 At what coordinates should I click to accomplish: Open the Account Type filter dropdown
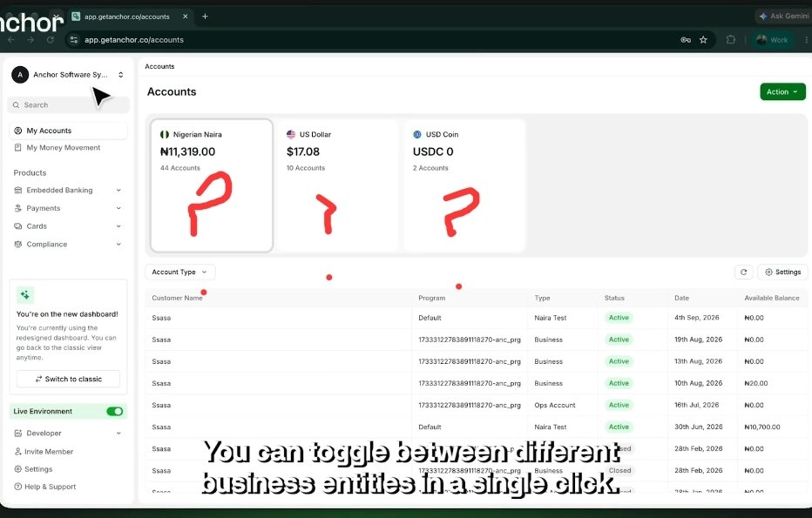pyautogui.click(x=180, y=272)
